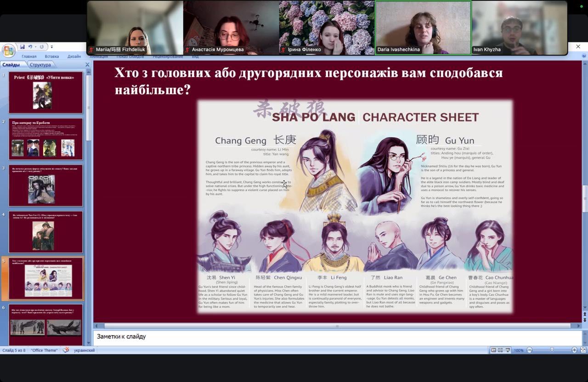This screenshot has width=588, height=382.
Task: Select slide 3 thumbnail
Action: (x=46, y=185)
